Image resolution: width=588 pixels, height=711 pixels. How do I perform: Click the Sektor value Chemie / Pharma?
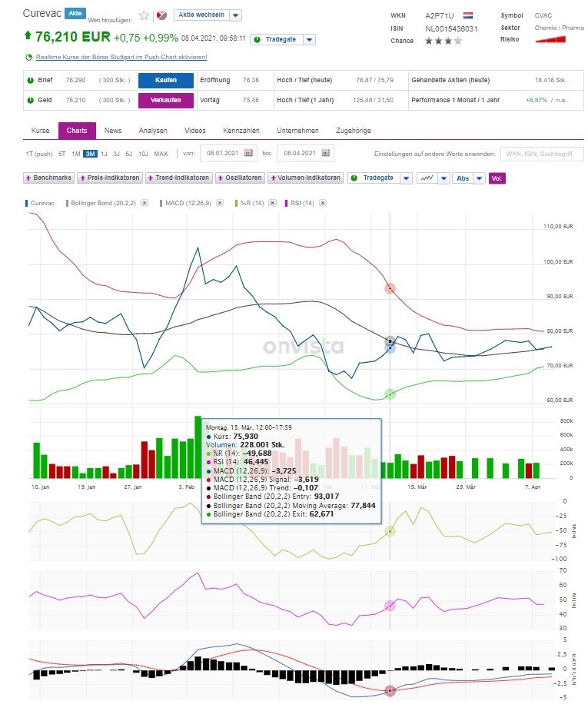tap(559, 28)
